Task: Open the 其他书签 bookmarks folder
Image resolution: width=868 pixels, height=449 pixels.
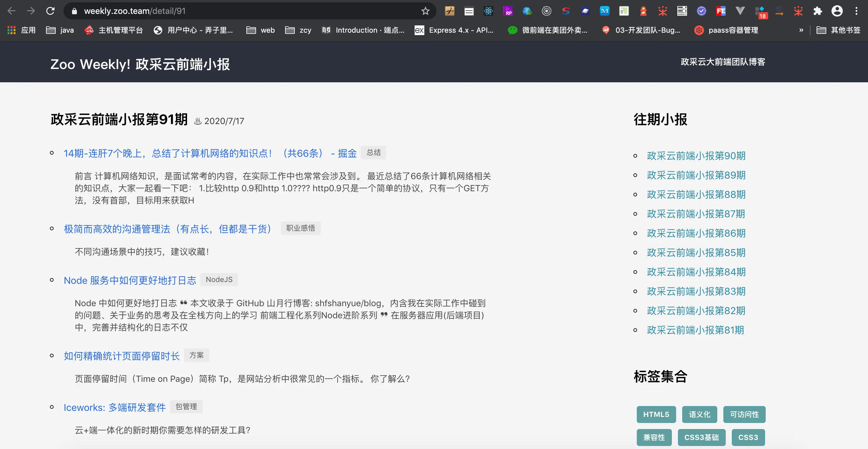Action: point(839,30)
